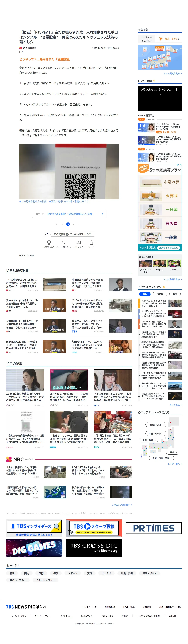Image resolution: width=188 pixels, height=644 pixels.
Task: Play the つるりんちょ。シャンプ… live video
Action: click(x=160, y=99)
